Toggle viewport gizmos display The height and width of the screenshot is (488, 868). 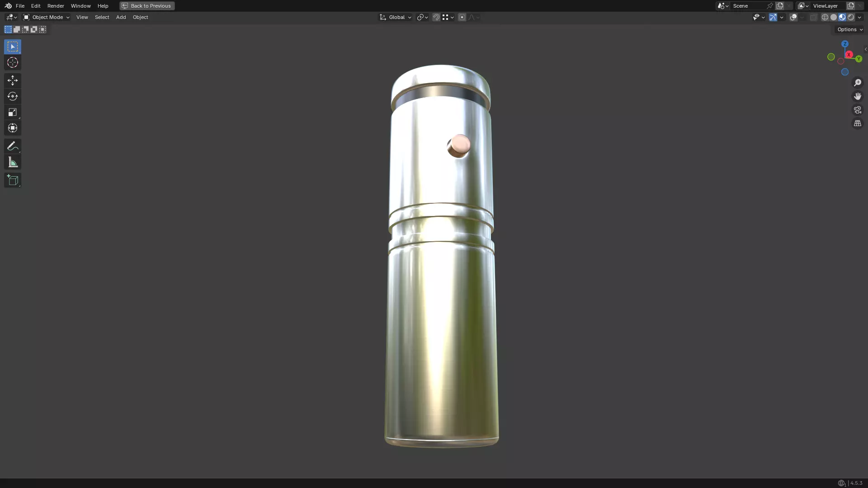773,17
